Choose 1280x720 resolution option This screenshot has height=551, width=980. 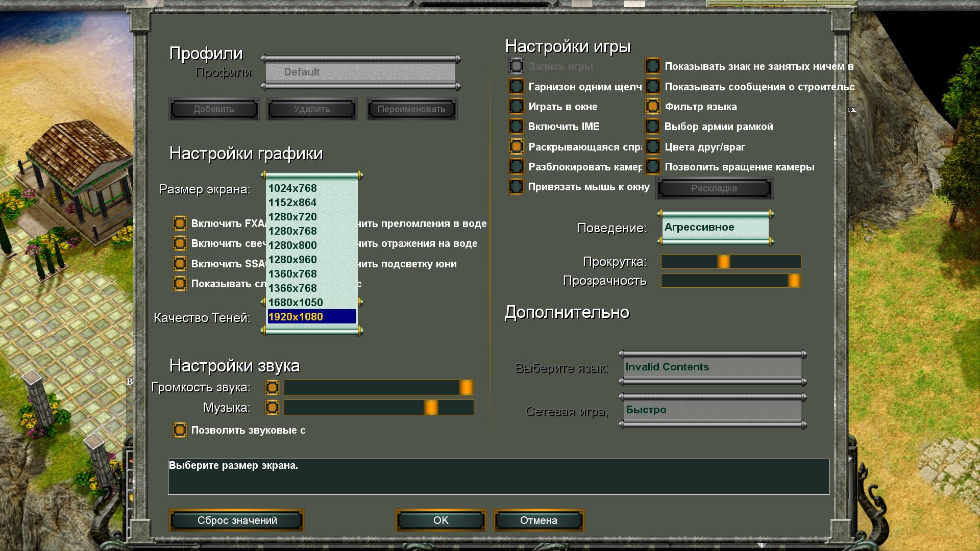312,217
